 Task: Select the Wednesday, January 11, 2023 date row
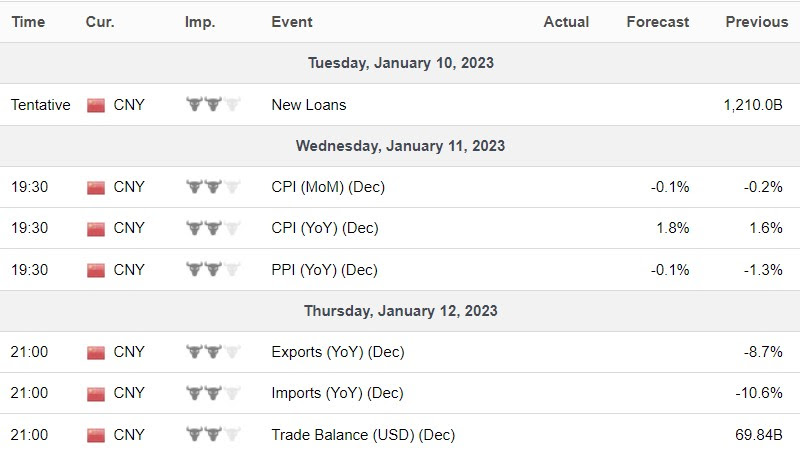(400, 146)
